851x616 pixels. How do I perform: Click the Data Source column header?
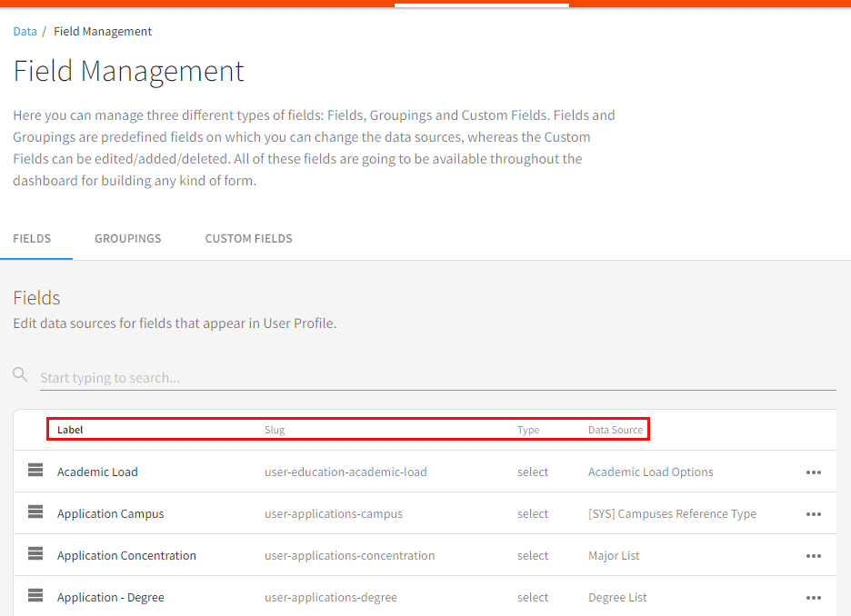click(x=616, y=430)
